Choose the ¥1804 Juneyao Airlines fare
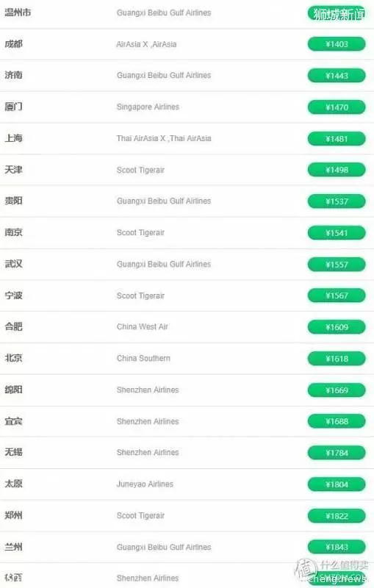 click(337, 484)
